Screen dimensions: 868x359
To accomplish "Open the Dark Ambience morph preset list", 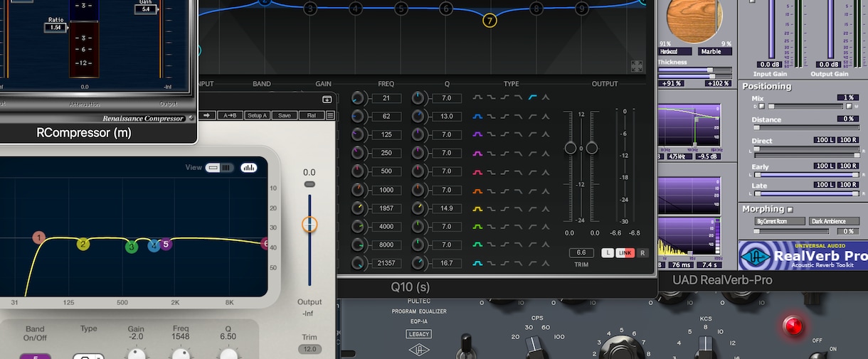I will tap(834, 222).
